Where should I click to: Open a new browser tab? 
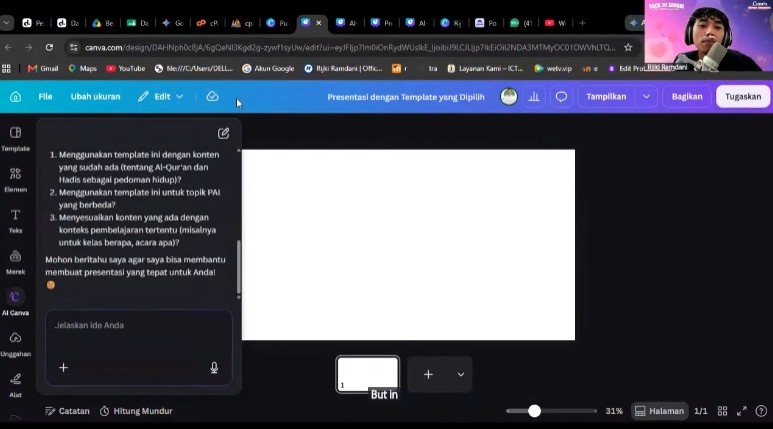(x=582, y=23)
